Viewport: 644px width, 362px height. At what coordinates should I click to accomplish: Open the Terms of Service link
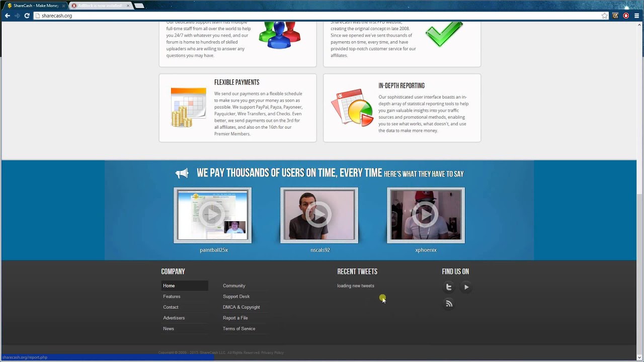click(x=239, y=329)
